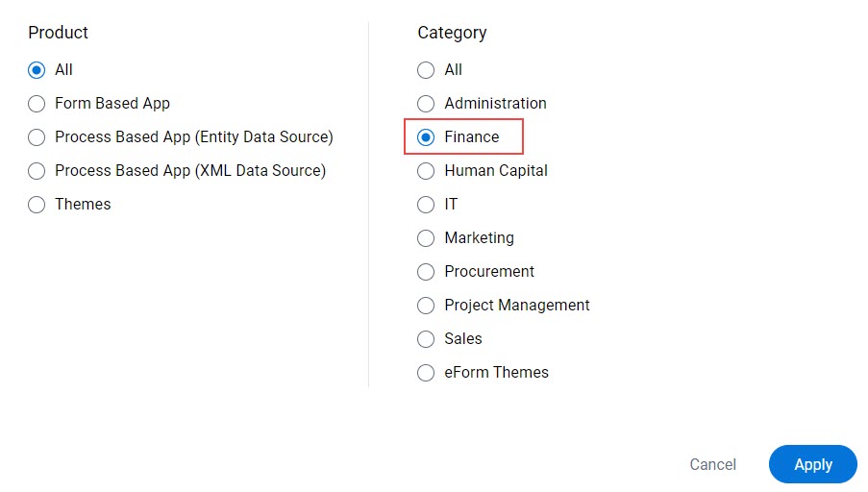The height and width of the screenshot is (492, 868).
Task: Select the Sales category radio button
Action: pyautogui.click(x=426, y=339)
